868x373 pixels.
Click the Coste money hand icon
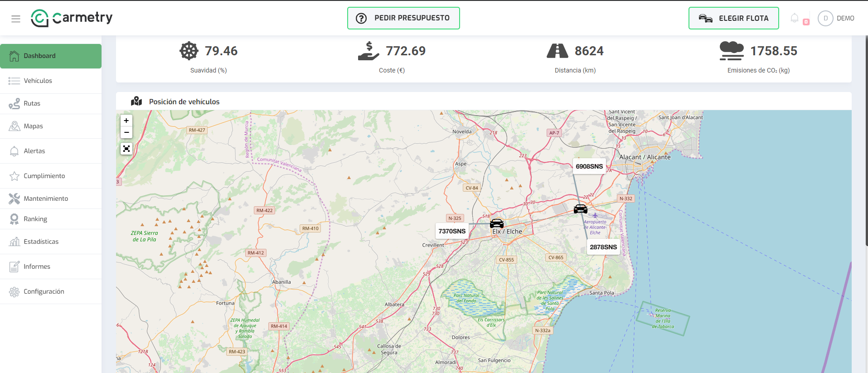click(x=369, y=51)
